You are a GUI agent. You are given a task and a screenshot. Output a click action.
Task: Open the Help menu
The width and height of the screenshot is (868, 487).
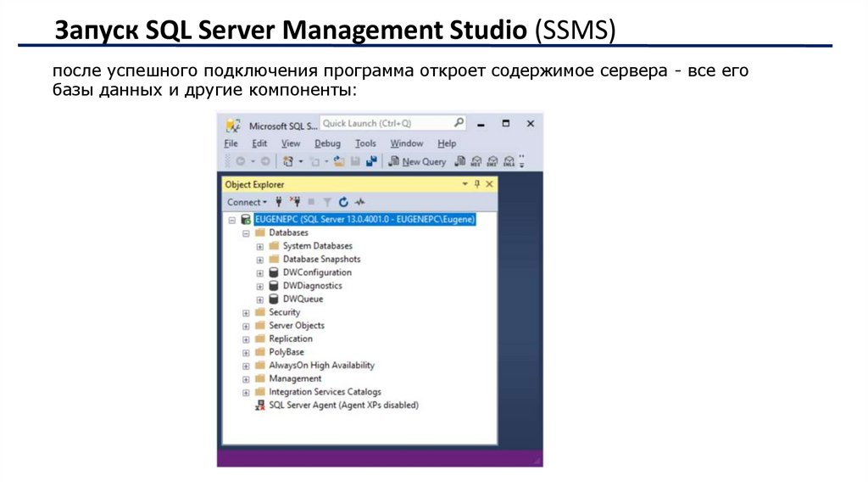(447, 143)
